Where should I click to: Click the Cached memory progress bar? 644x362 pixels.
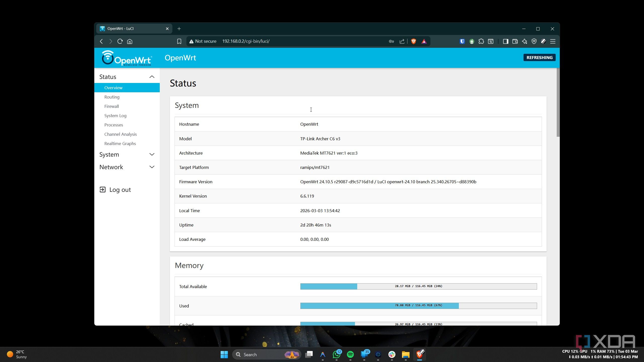[x=418, y=324]
